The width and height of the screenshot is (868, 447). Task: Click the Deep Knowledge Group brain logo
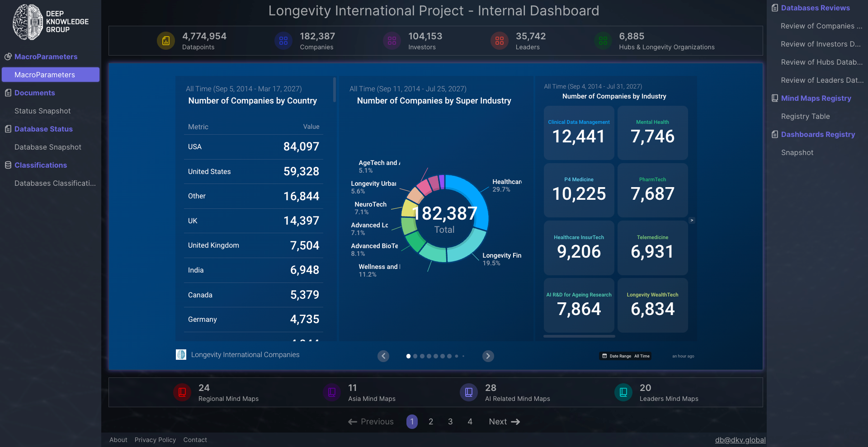click(x=28, y=22)
